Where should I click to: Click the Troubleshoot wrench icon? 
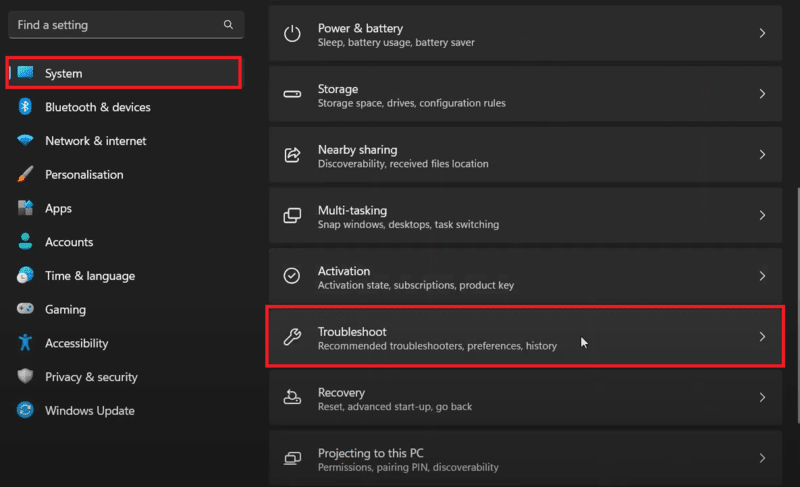(x=292, y=337)
